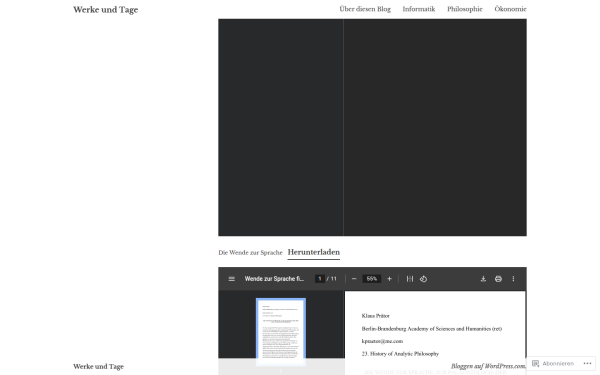This screenshot has height=375, width=600.
Task: Go to the Philosophie page
Action: [x=465, y=9]
